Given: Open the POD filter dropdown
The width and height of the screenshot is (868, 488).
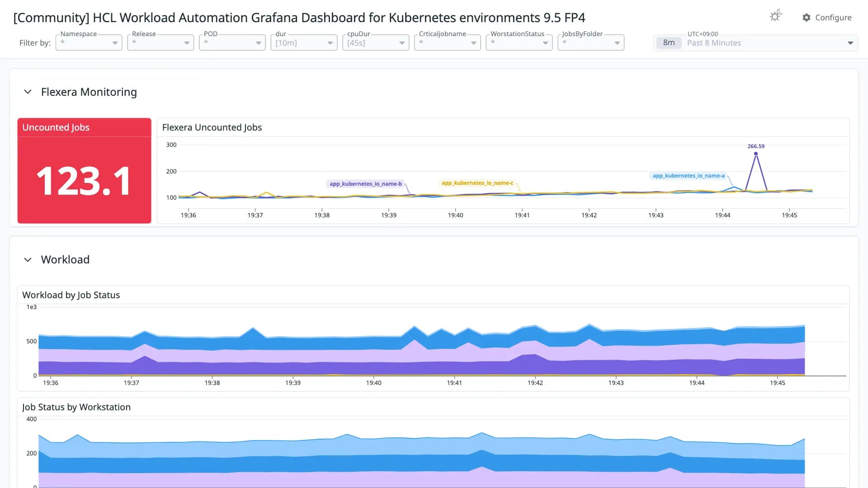Looking at the screenshot, I should point(232,42).
